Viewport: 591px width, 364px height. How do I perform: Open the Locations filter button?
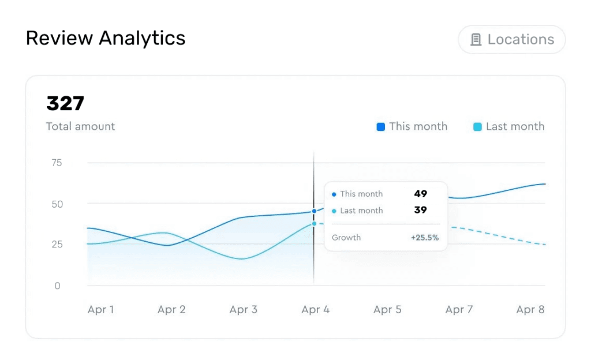[x=511, y=40]
